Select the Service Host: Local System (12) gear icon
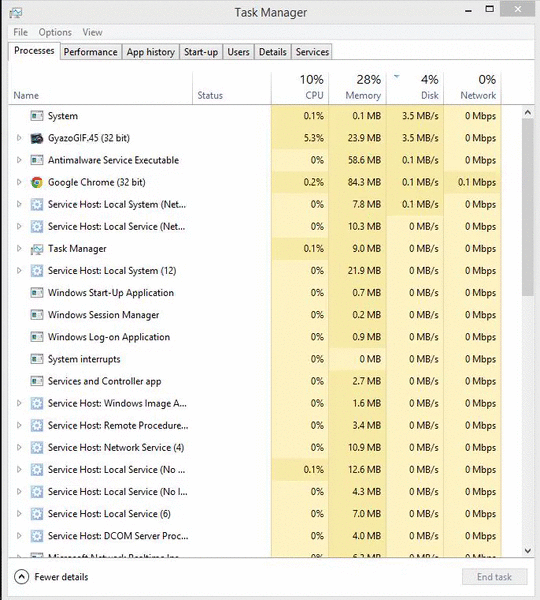Image resolution: width=540 pixels, height=600 pixels. [37, 271]
